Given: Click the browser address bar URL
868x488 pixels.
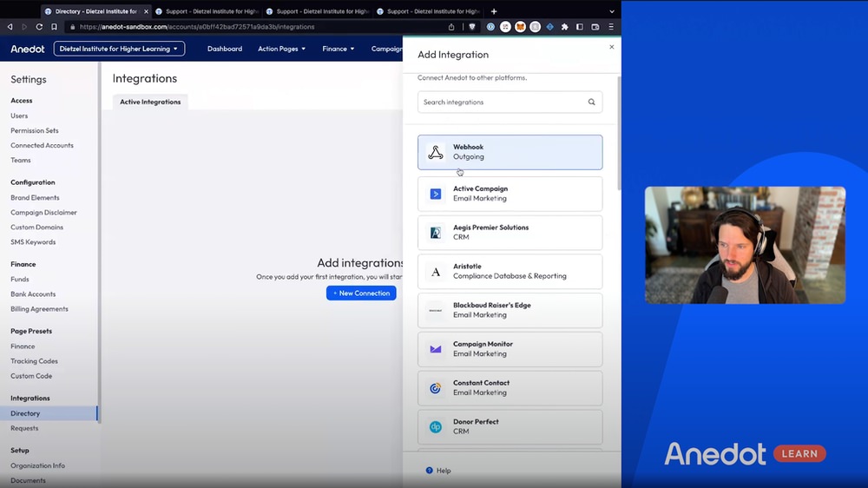Looking at the screenshot, I should [197, 27].
